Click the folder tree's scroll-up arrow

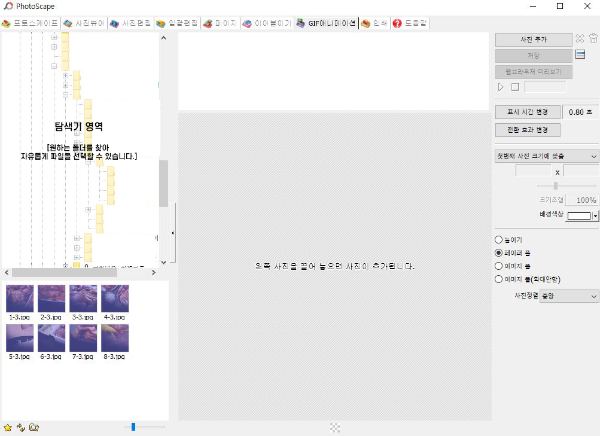[x=164, y=38]
